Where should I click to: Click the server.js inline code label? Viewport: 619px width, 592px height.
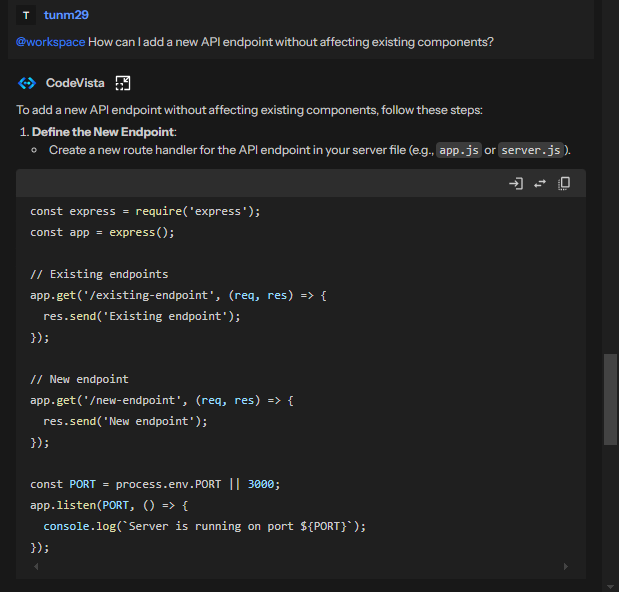tap(531, 150)
